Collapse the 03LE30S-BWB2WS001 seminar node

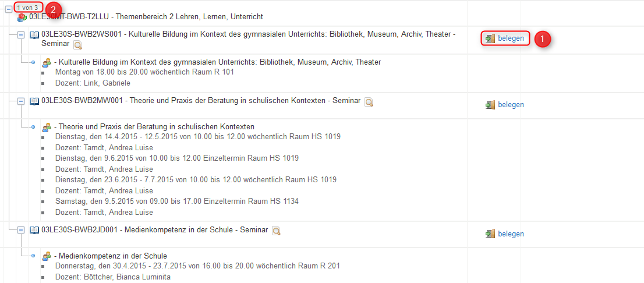point(20,36)
